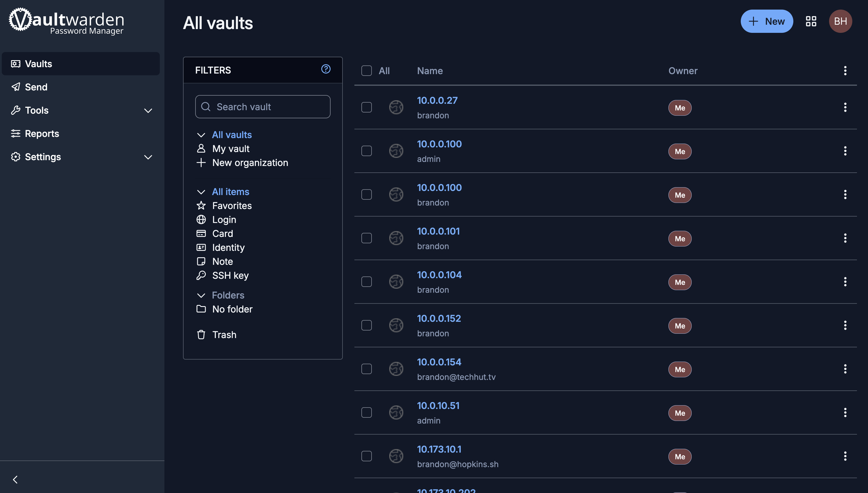Open the table header kebab menu

pos(845,70)
